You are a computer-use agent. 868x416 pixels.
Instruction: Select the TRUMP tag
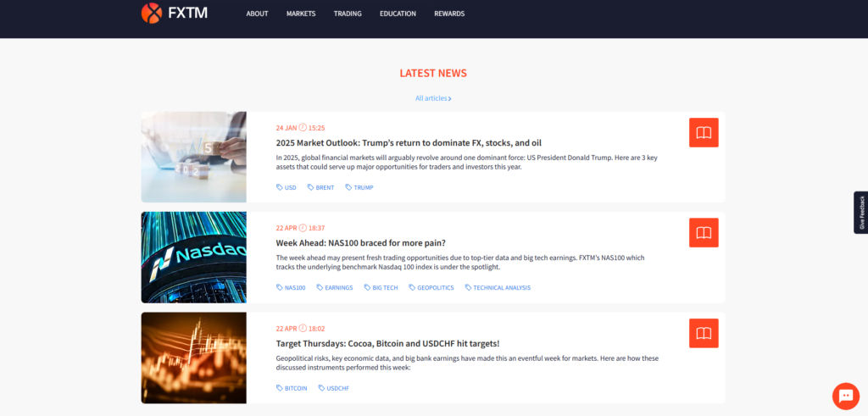click(x=363, y=187)
